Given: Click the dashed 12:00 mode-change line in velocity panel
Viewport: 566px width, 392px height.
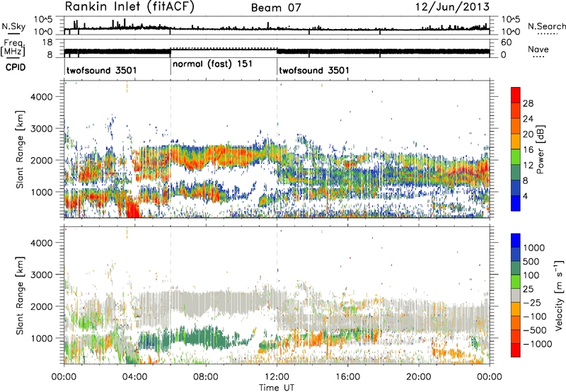Looking at the screenshot, I should point(277,295).
